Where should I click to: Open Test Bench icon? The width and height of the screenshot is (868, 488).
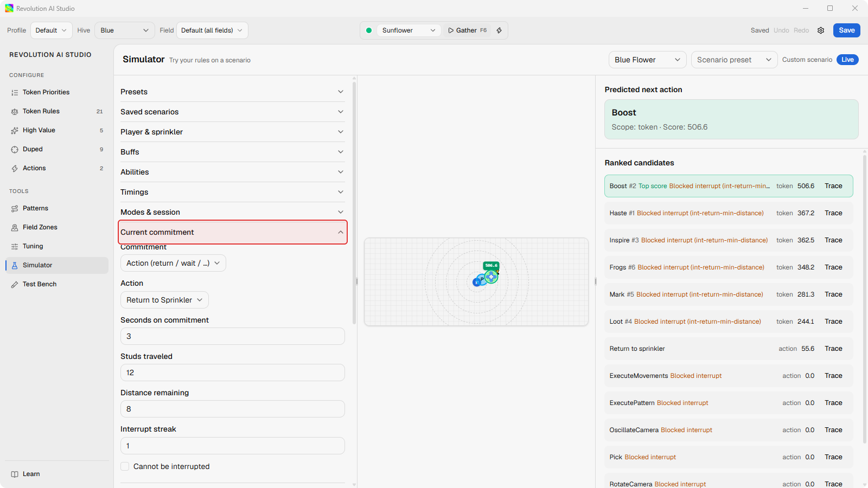(x=15, y=285)
